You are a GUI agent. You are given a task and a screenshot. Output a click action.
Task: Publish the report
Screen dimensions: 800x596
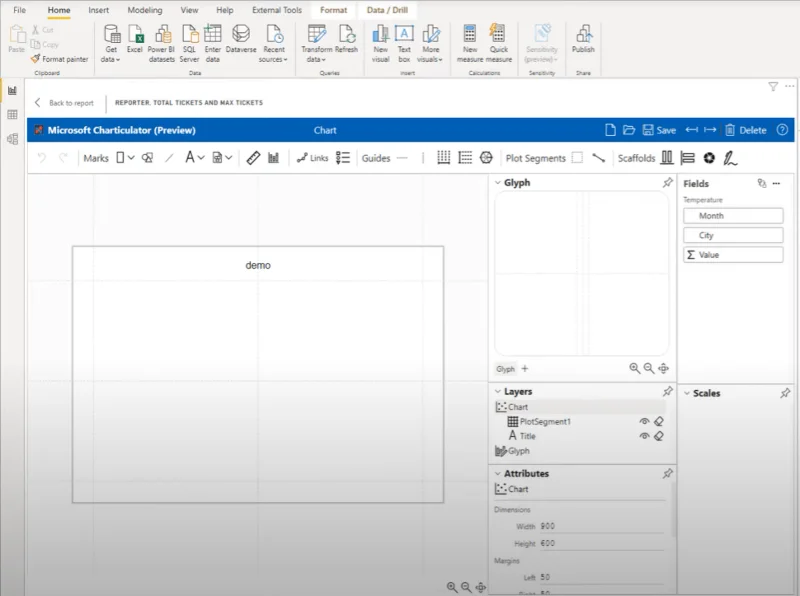pos(583,39)
